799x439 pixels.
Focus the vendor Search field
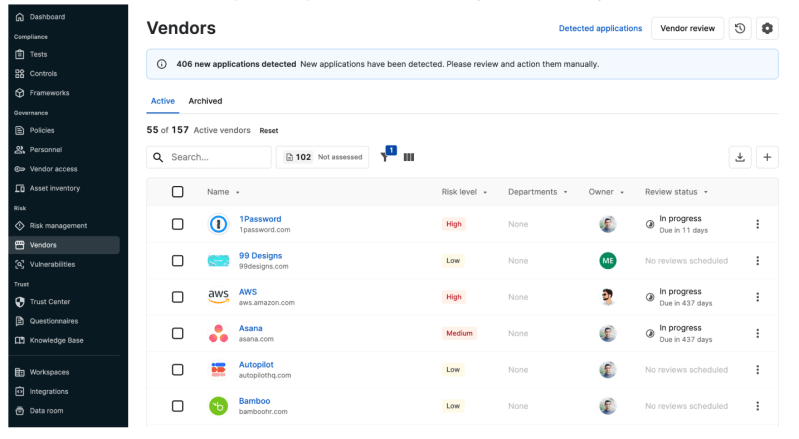[x=209, y=157]
